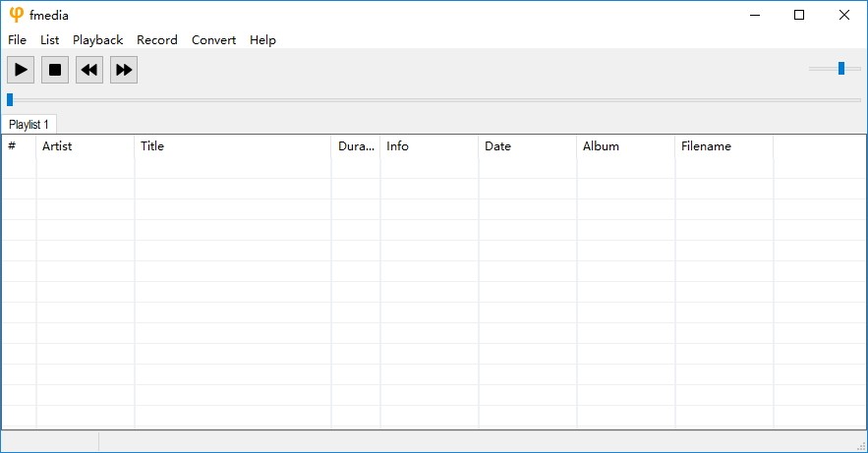The width and height of the screenshot is (868, 453).
Task: Stop playback with the square button
Action: click(x=55, y=70)
